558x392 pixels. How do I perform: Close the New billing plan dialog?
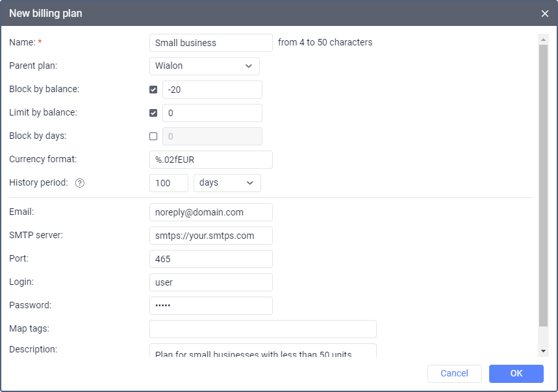(x=544, y=13)
